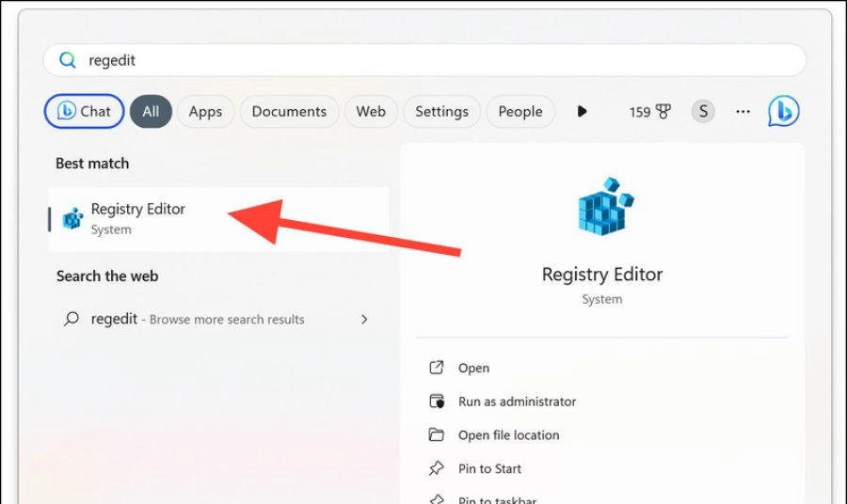Image resolution: width=847 pixels, height=504 pixels.
Task: Open the Bing Chat filter
Action: 85,111
